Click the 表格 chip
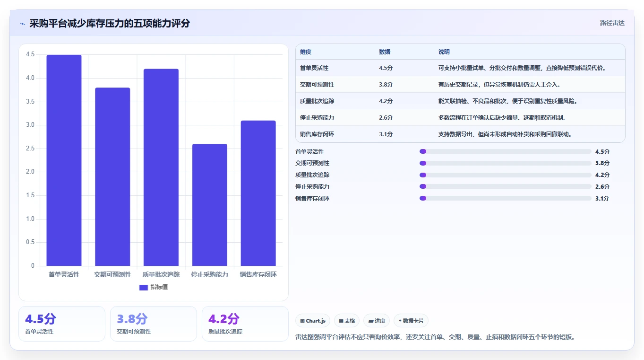This screenshot has width=644, height=360. pos(347,321)
